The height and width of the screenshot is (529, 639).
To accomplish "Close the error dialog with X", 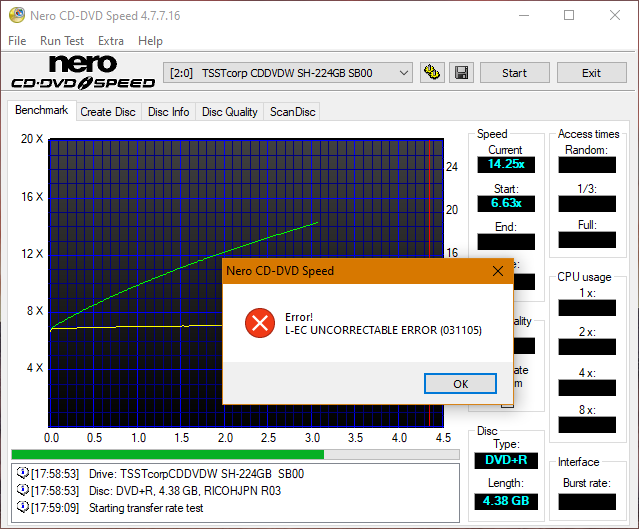I will [x=498, y=271].
